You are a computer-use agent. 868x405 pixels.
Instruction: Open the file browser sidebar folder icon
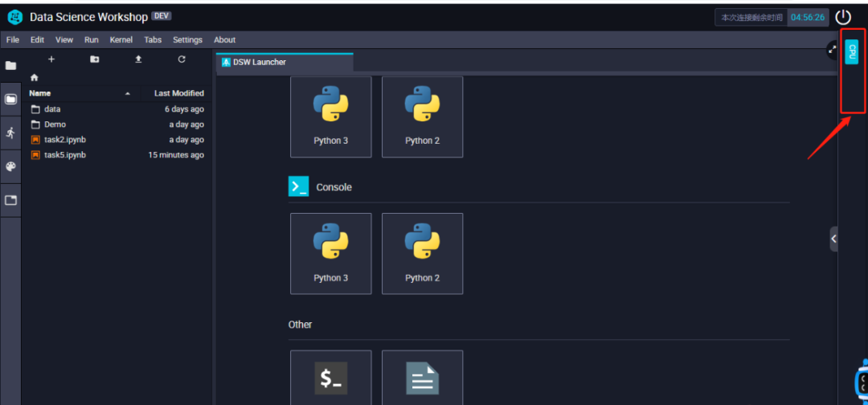(10, 66)
